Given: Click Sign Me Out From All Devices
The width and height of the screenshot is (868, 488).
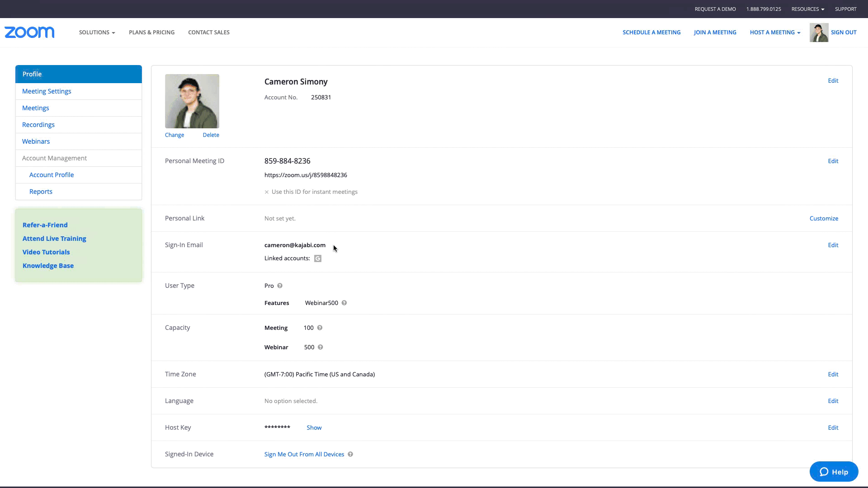Looking at the screenshot, I should click(304, 454).
